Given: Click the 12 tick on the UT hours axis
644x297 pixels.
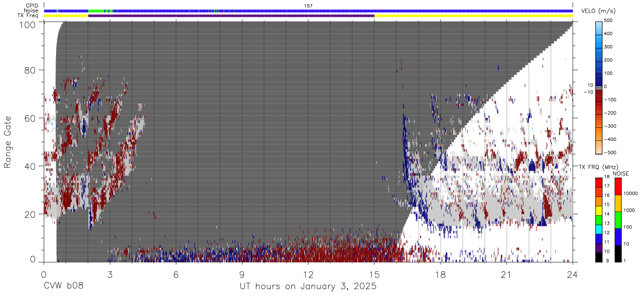Looking at the screenshot, I should tap(308, 274).
